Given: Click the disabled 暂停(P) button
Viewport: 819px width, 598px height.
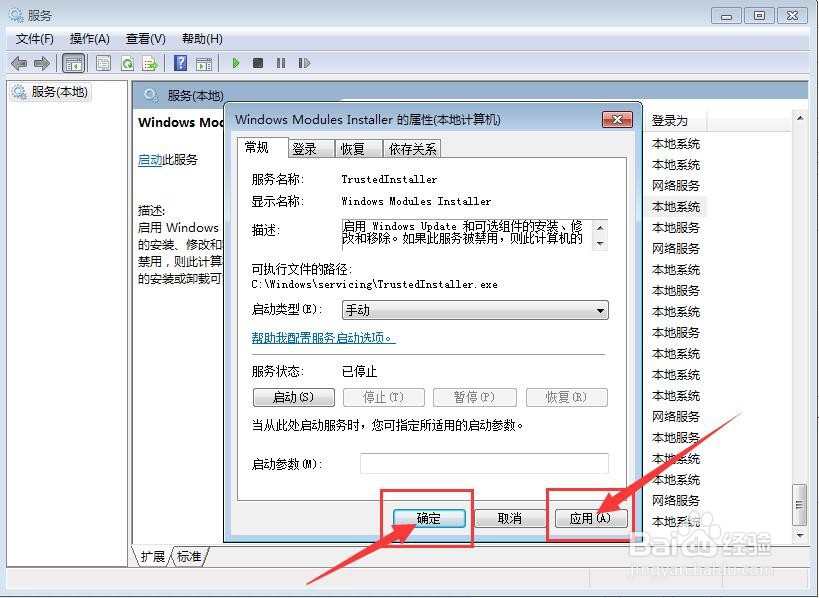Looking at the screenshot, I should click(x=474, y=397).
